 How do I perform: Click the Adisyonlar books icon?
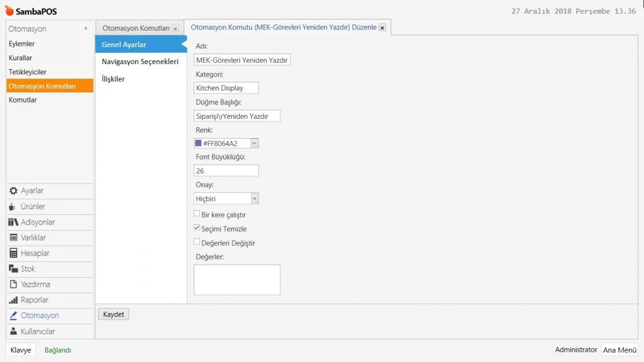point(13,222)
